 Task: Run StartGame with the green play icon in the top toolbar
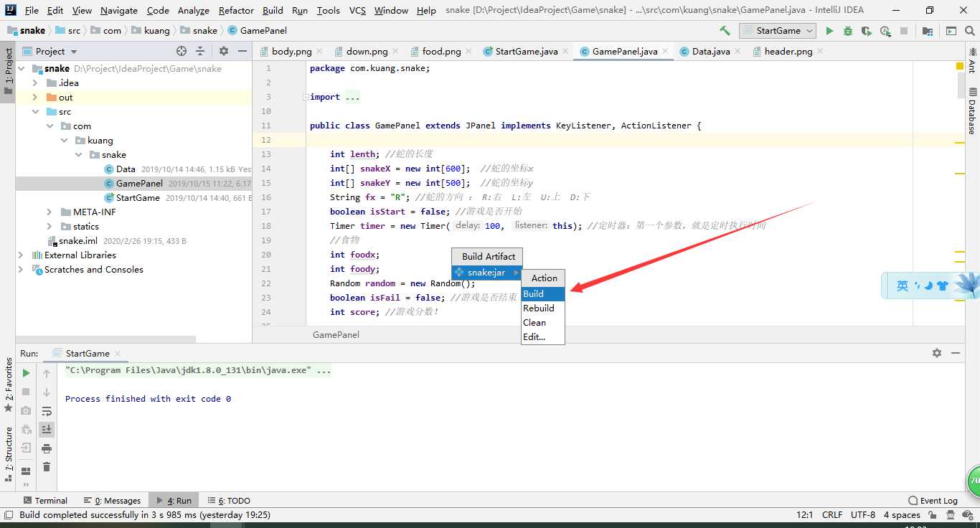(829, 31)
